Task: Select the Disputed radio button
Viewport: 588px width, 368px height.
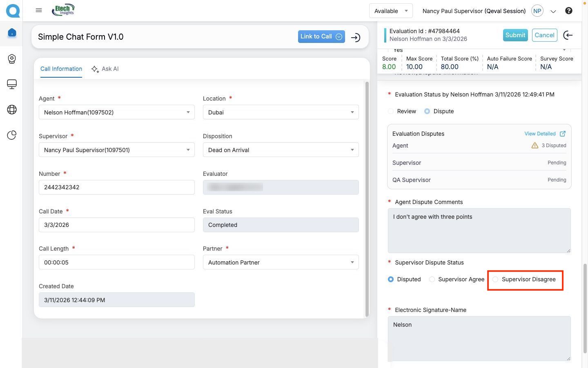Action: [x=391, y=279]
